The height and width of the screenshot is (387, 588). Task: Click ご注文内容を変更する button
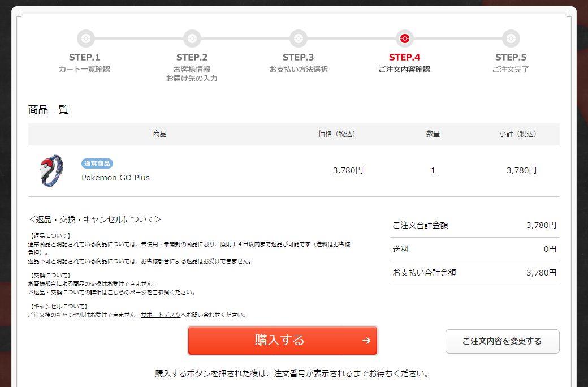[x=502, y=341]
